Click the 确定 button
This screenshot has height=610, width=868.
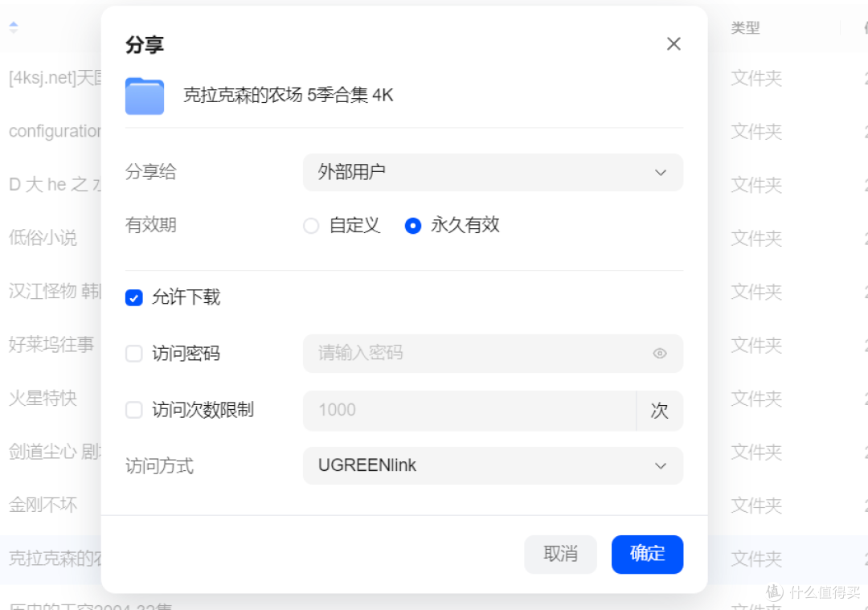(x=647, y=554)
